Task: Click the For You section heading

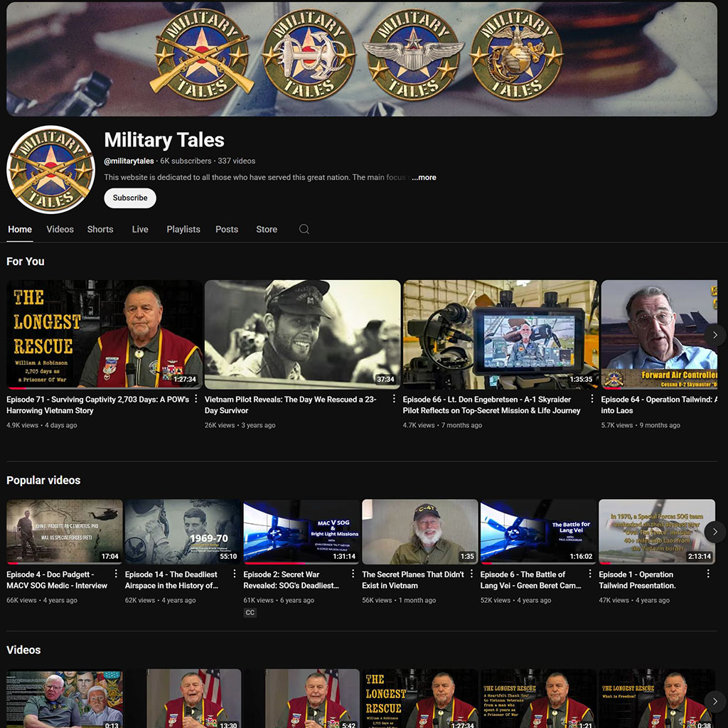Action: 26,262
